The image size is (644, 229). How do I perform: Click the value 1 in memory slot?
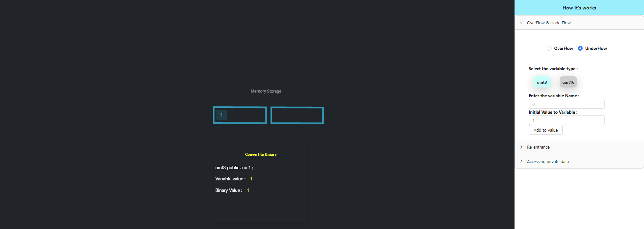pyautogui.click(x=222, y=115)
